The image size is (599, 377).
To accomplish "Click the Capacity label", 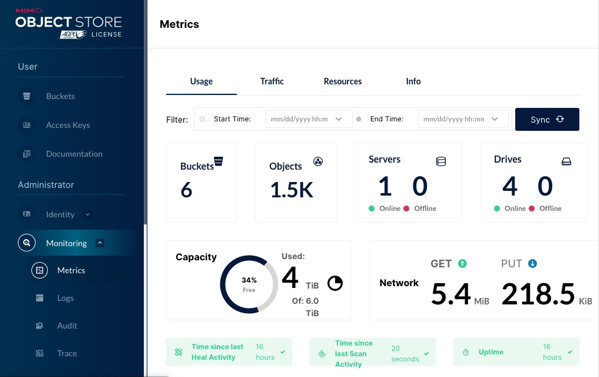I will (x=196, y=257).
